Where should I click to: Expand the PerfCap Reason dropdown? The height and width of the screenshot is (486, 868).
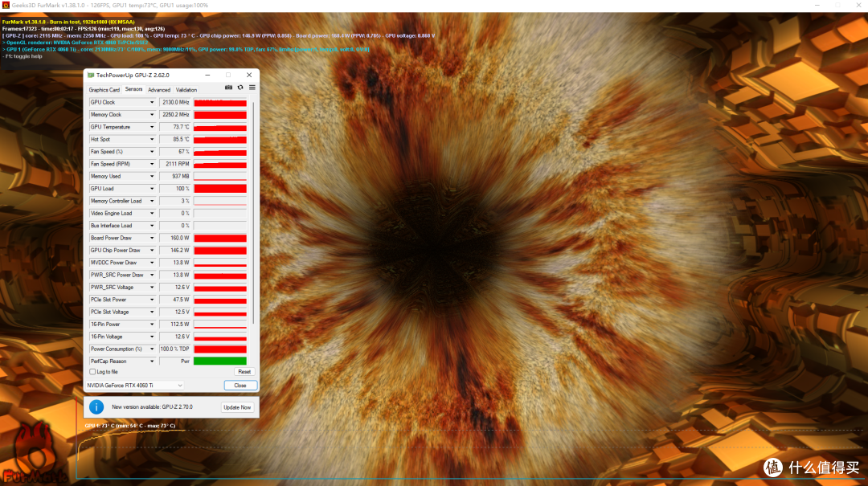pyautogui.click(x=152, y=361)
